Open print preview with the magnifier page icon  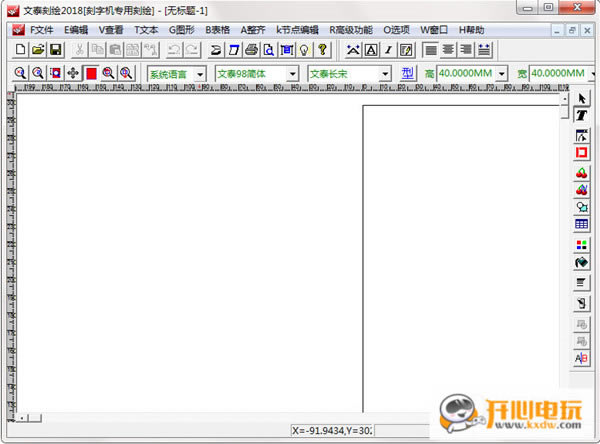(x=269, y=50)
